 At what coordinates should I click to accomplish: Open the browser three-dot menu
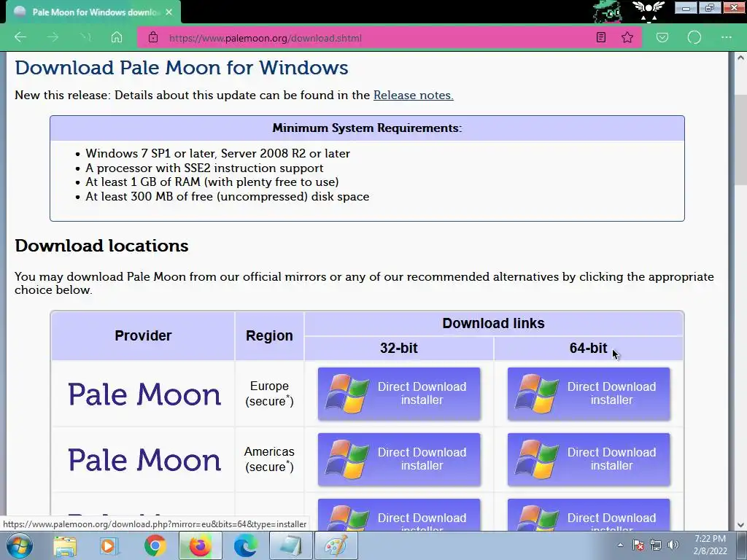726,37
